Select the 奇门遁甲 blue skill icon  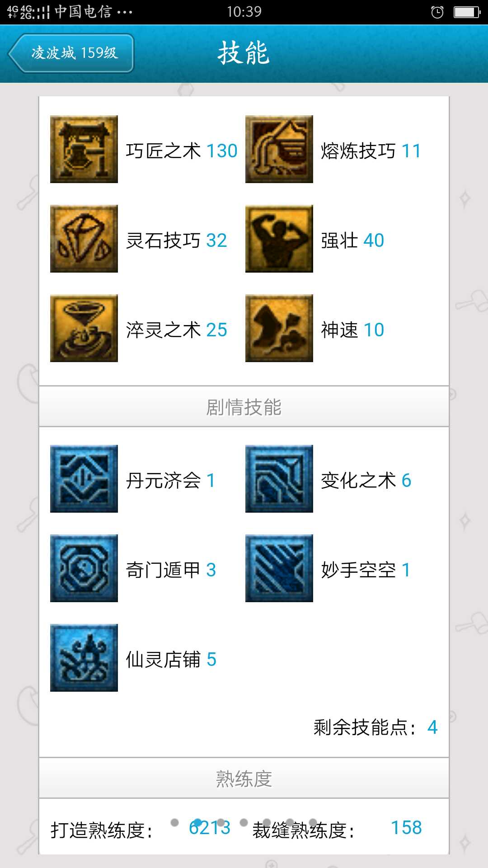tap(84, 568)
